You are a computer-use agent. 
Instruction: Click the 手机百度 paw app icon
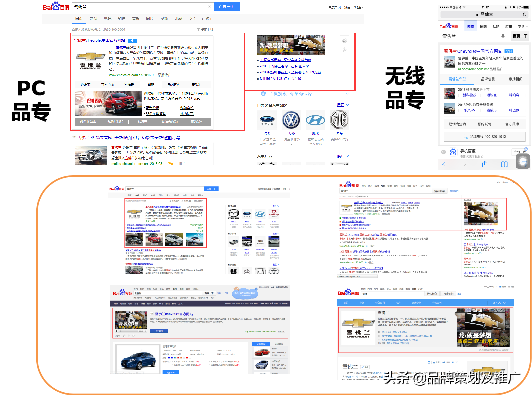pyautogui.click(x=453, y=152)
